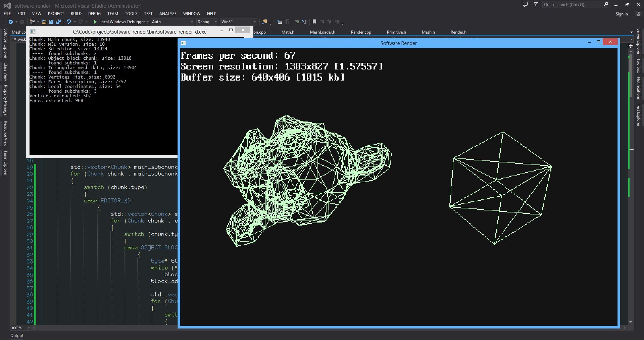Open the Solution Explorer side tab
The height and width of the screenshot is (340, 644).
(x=5, y=43)
